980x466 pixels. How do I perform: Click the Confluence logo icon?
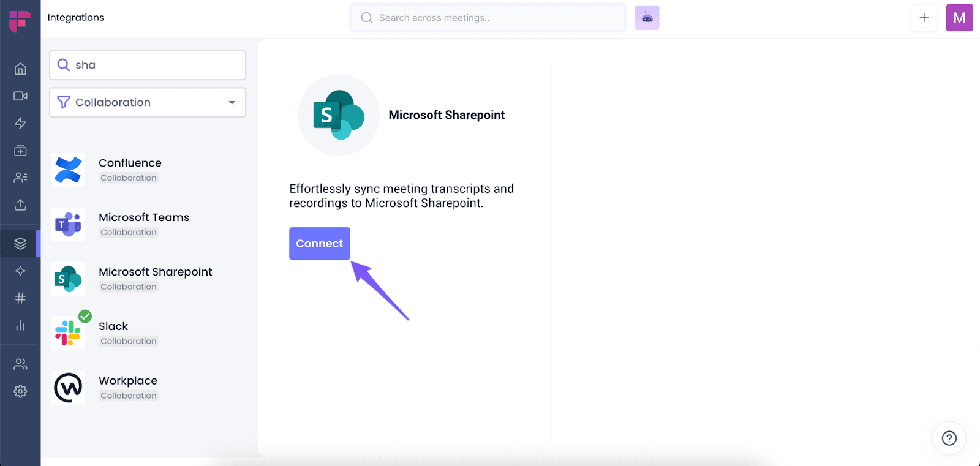[68, 170]
